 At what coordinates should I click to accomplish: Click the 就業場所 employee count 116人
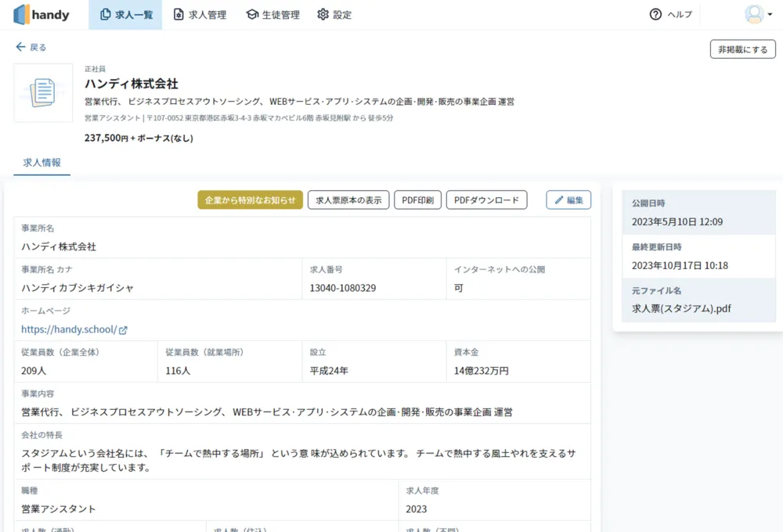(x=178, y=371)
